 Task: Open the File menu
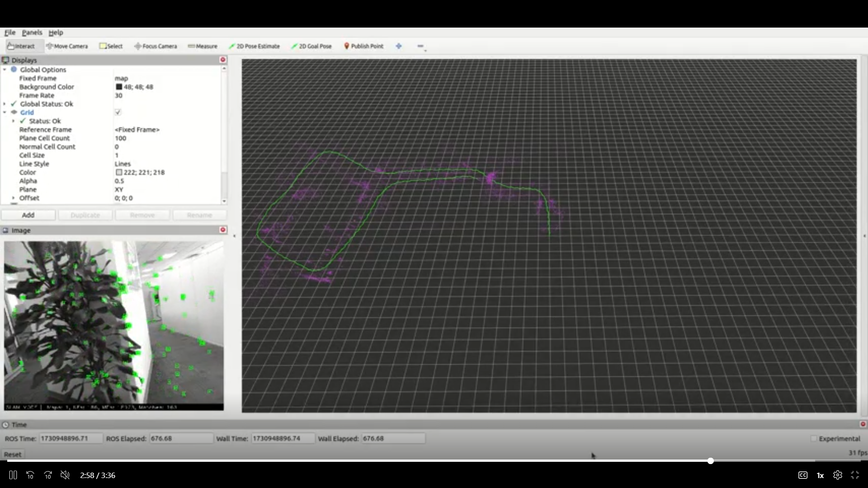9,33
